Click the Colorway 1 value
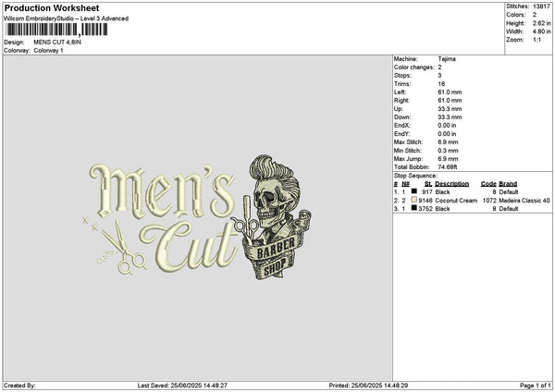Screen dimensions: 555x392 (x=48, y=51)
